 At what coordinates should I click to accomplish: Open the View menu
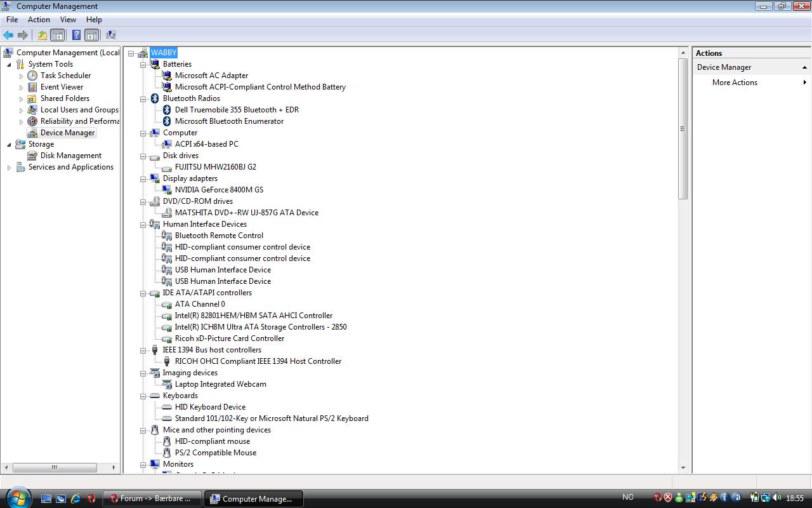[x=68, y=20]
